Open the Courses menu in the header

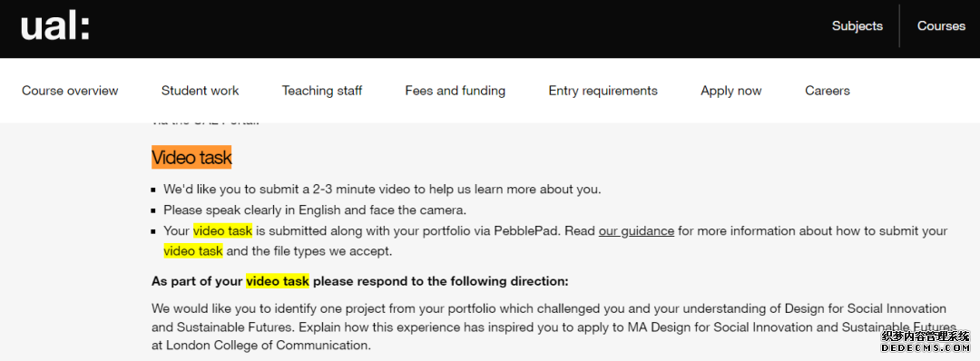941,26
